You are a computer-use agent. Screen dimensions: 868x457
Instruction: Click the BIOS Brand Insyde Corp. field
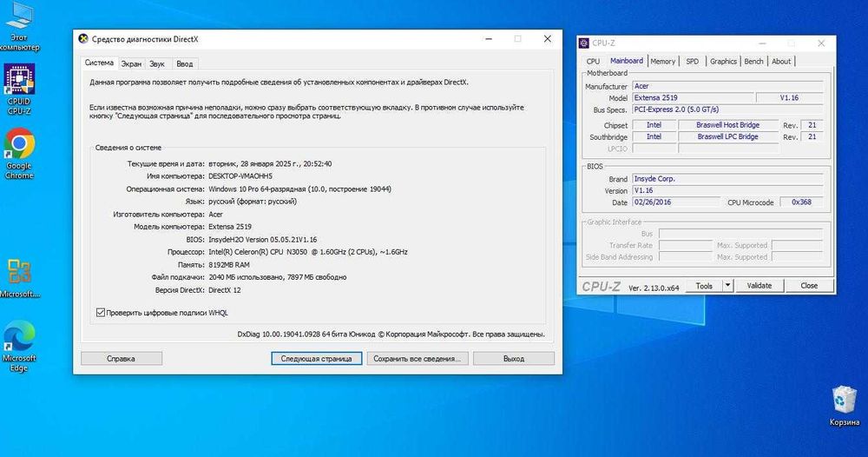[727, 179]
